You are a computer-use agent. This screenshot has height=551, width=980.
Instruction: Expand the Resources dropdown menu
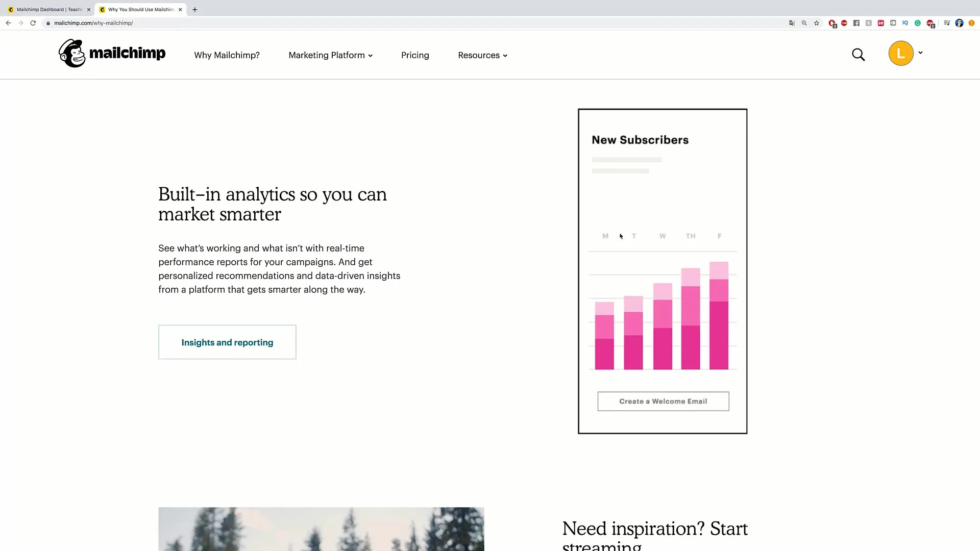(482, 55)
